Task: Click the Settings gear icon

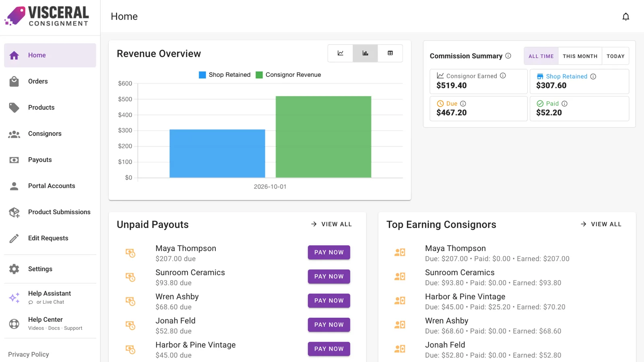Action: 14,269
